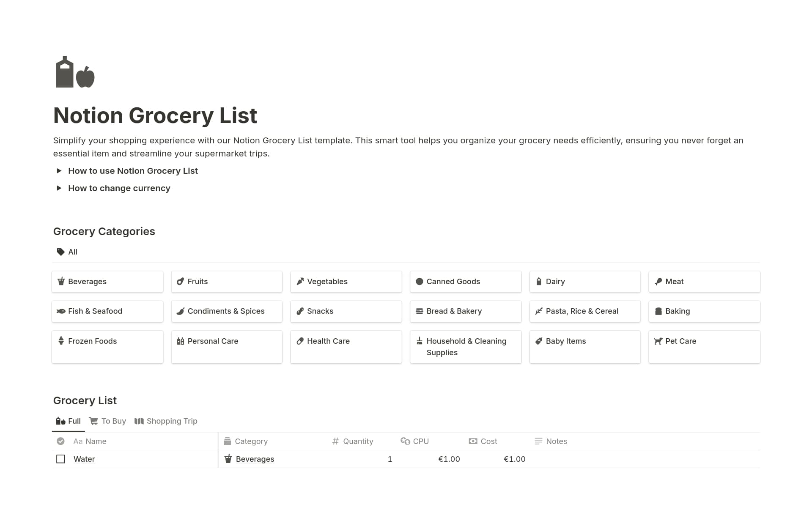Image resolution: width=812 pixels, height=507 pixels.
Task: Open the All categories page
Action: tap(72, 252)
